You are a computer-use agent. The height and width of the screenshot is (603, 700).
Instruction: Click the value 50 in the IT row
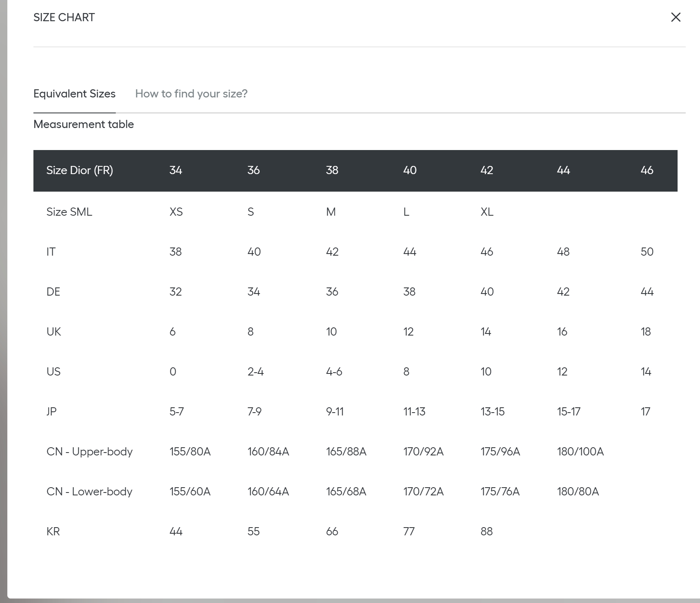(x=647, y=252)
